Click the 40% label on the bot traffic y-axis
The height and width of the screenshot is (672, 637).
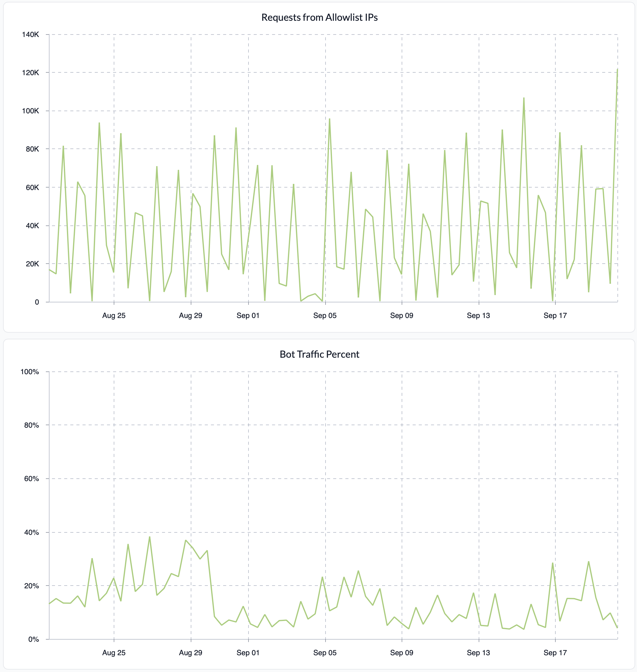click(31, 532)
